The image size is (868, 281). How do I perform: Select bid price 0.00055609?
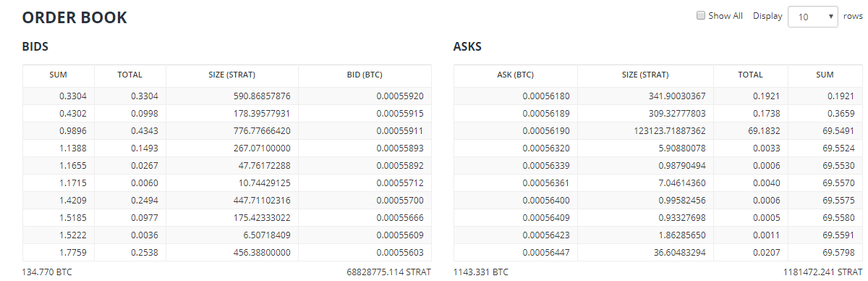[399, 235]
